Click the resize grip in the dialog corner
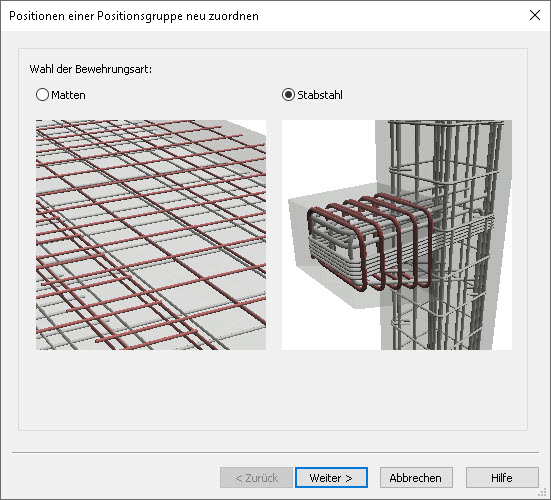 click(544, 493)
